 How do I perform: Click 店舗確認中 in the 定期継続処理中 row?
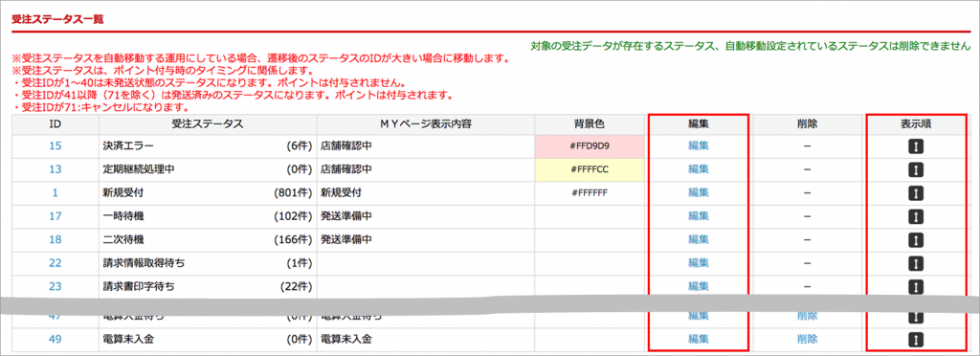click(x=346, y=169)
